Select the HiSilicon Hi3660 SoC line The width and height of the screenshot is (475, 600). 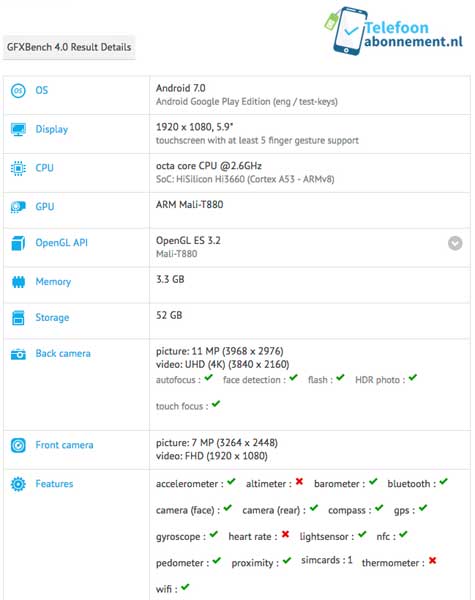pos(245,179)
